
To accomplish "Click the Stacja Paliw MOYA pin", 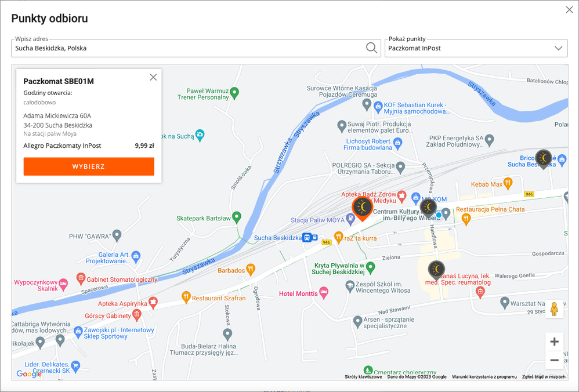I will pyautogui.click(x=350, y=219).
